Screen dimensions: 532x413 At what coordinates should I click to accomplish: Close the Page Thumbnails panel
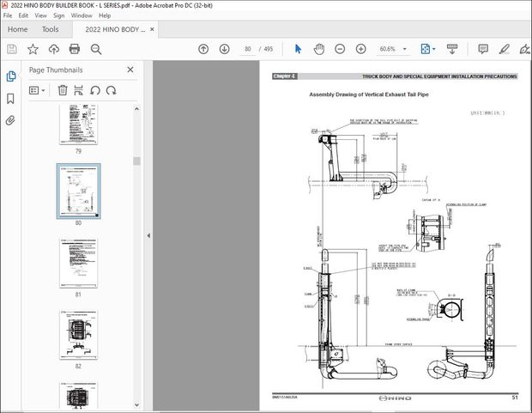tap(130, 70)
